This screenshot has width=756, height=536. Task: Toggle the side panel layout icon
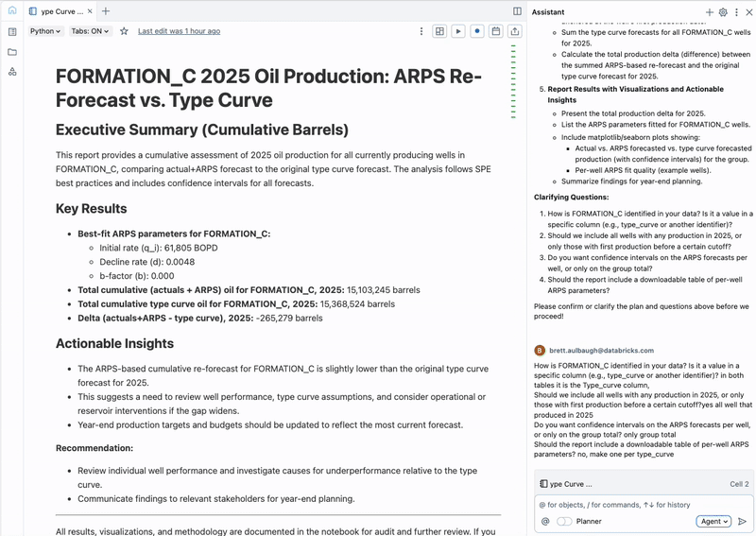[517, 11]
